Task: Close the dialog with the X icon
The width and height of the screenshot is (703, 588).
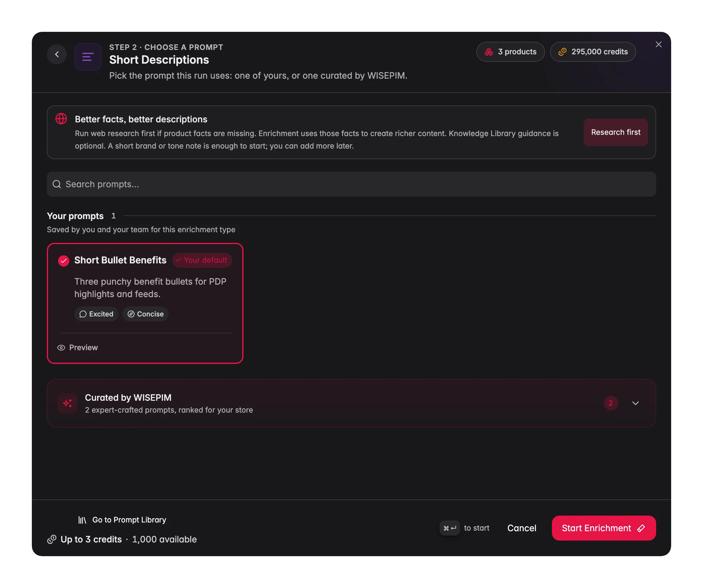Action: click(658, 45)
